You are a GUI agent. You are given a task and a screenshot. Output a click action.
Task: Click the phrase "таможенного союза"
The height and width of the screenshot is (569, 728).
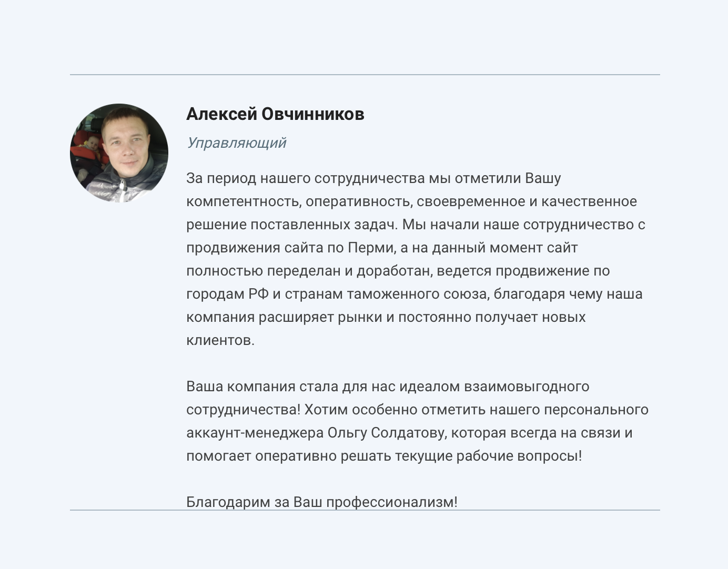pos(418,293)
